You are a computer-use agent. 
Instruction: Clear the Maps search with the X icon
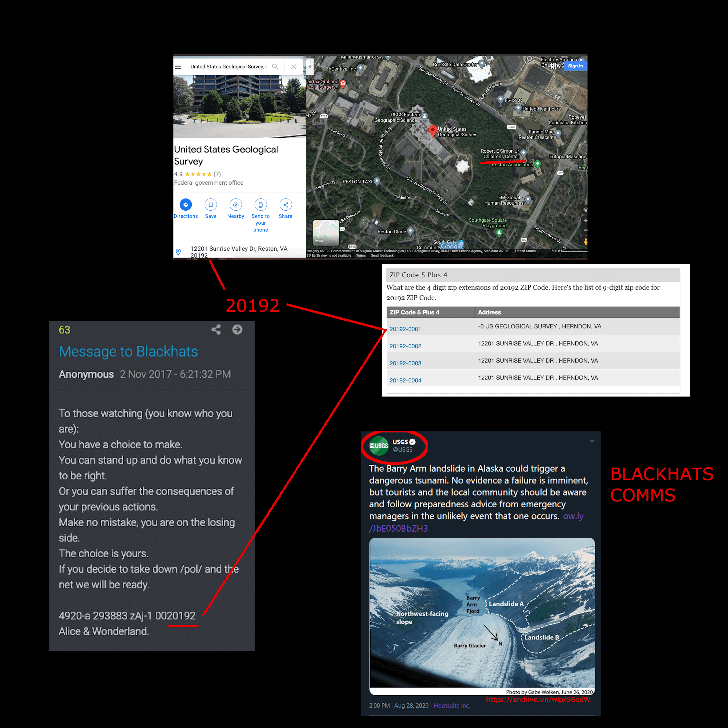[294, 67]
